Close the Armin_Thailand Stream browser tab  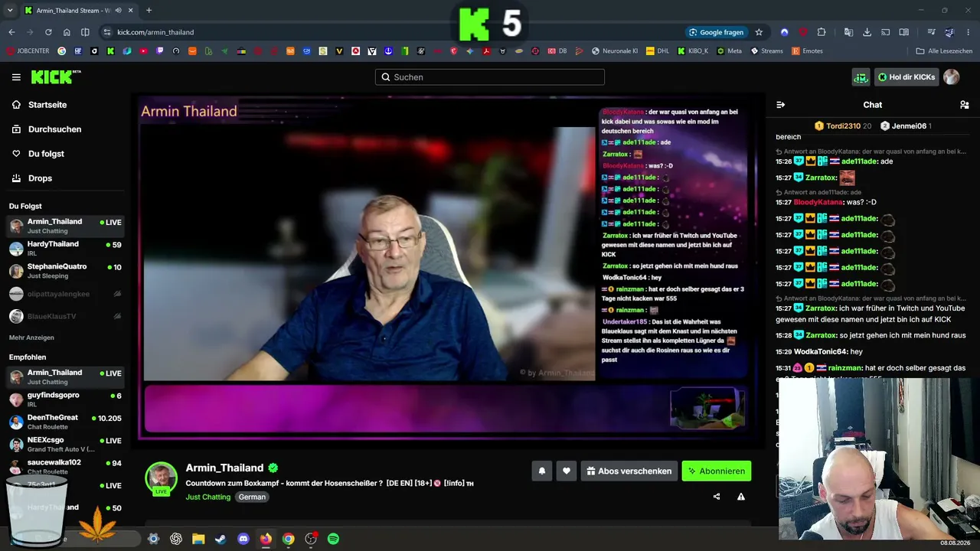click(129, 11)
